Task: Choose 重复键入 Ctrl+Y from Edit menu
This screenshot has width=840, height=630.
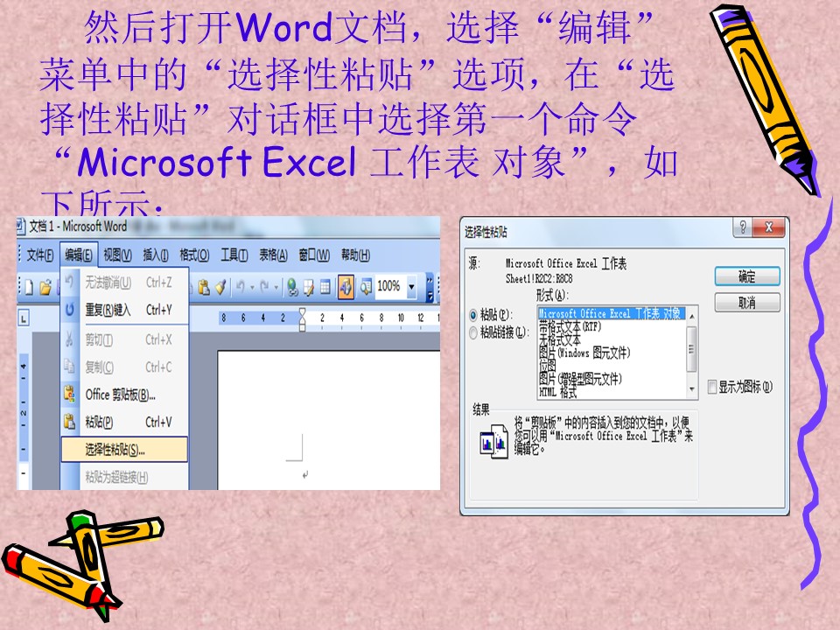Action: coord(125,310)
